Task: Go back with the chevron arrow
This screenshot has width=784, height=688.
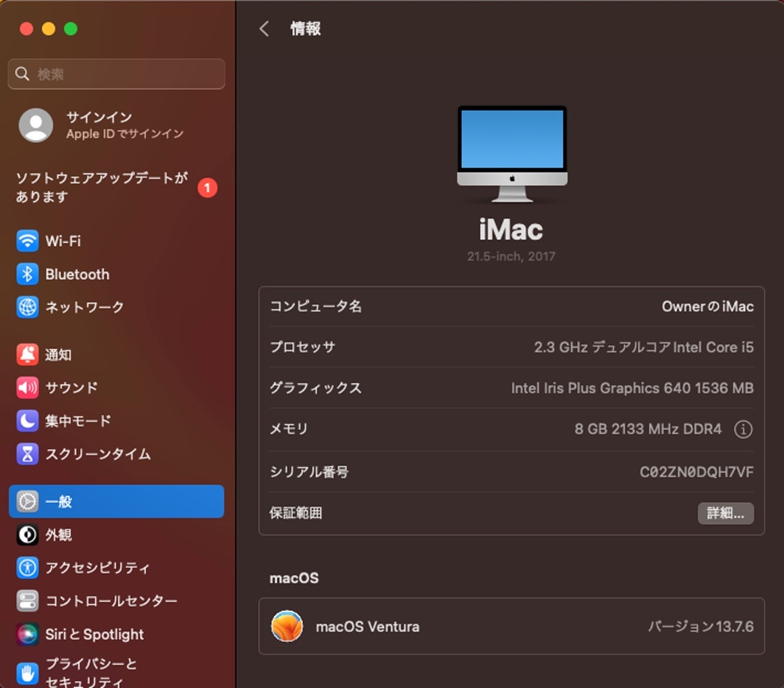Action: 264,29
